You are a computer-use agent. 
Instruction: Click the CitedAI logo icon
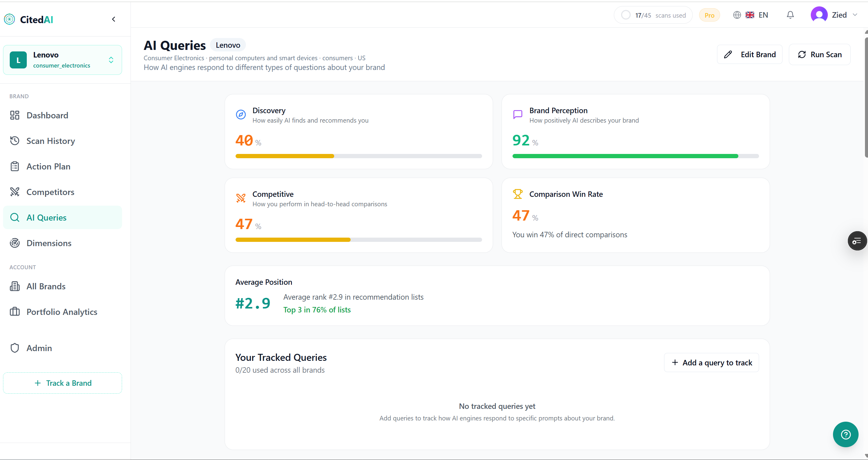pyautogui.click(x=9, y=19)
